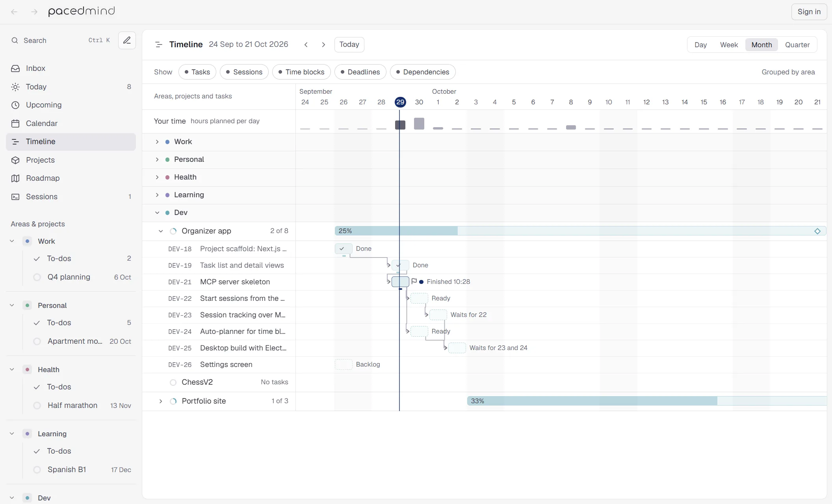
Task: Open Grouped by area option
Action: tap(788, 72)
